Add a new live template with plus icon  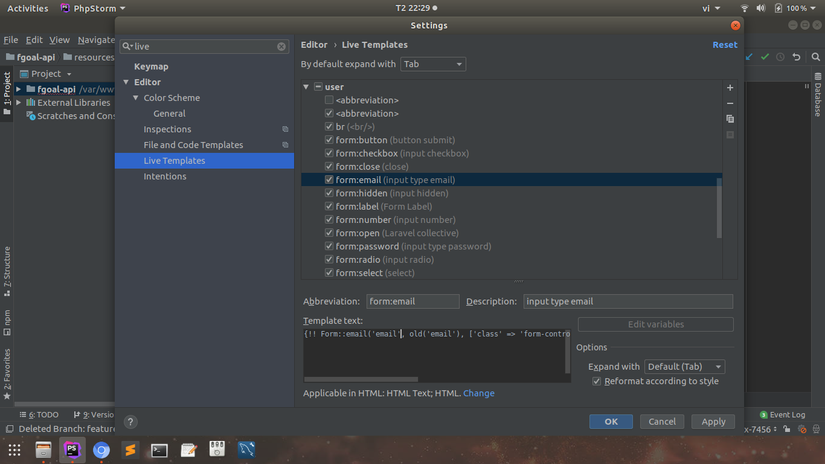(730, 88)
